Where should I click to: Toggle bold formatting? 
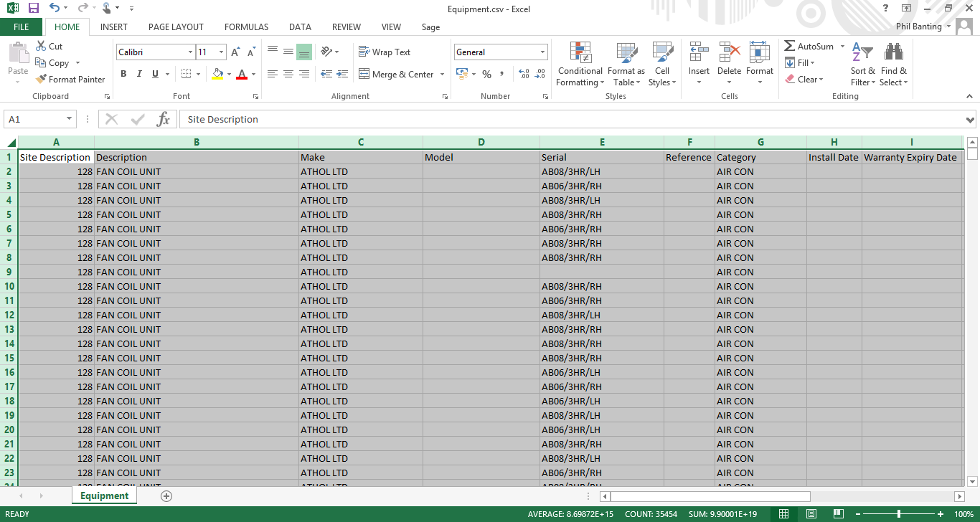pos(123,73)
